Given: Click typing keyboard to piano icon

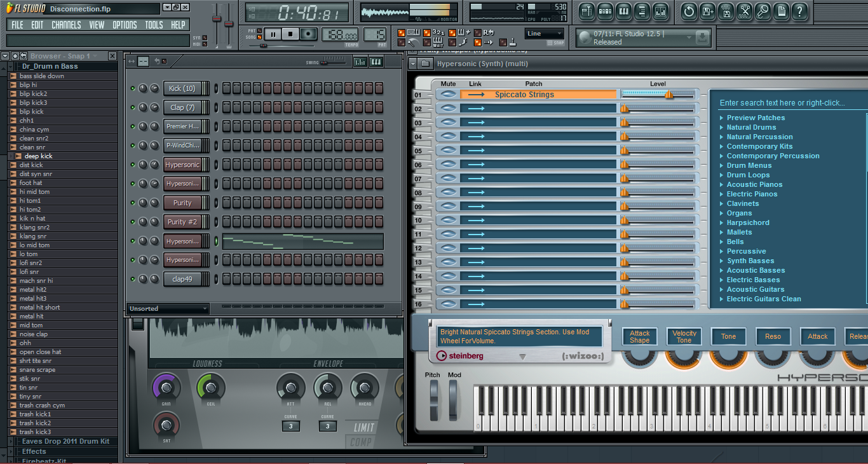Looking at the screenshot, I should (x=412, y=32).
